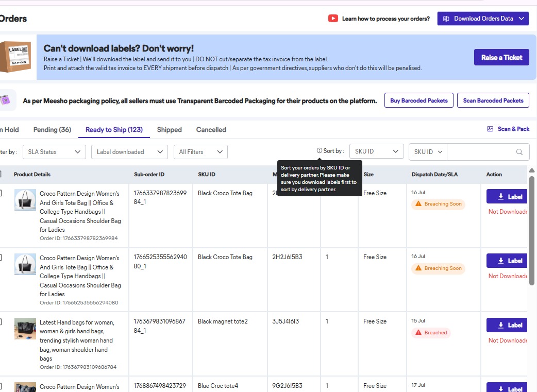
Task: Open the SLA Status filter dropdown
Action: tap(54, 152)
